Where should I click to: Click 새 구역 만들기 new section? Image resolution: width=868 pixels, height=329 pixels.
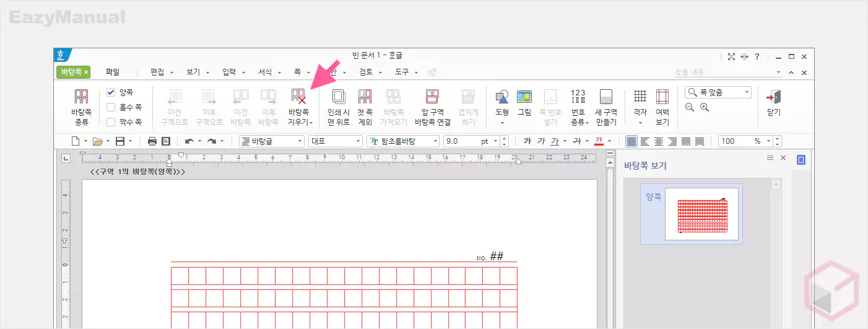coord(606,107)
